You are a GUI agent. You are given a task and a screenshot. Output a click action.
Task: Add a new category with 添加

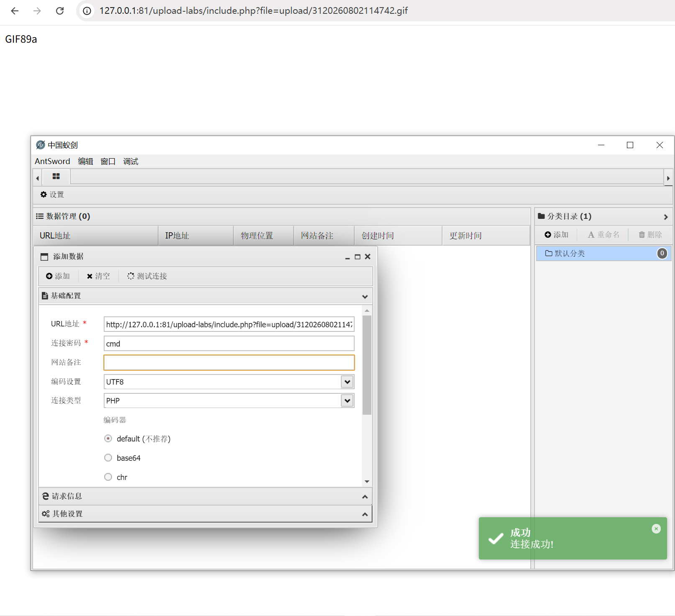point(557,235)
